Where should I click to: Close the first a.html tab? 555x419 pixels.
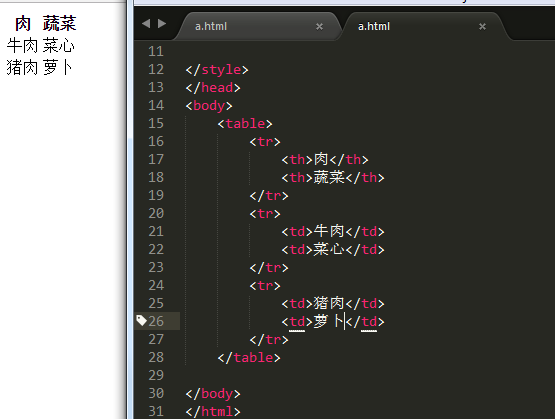click(319, 27)
